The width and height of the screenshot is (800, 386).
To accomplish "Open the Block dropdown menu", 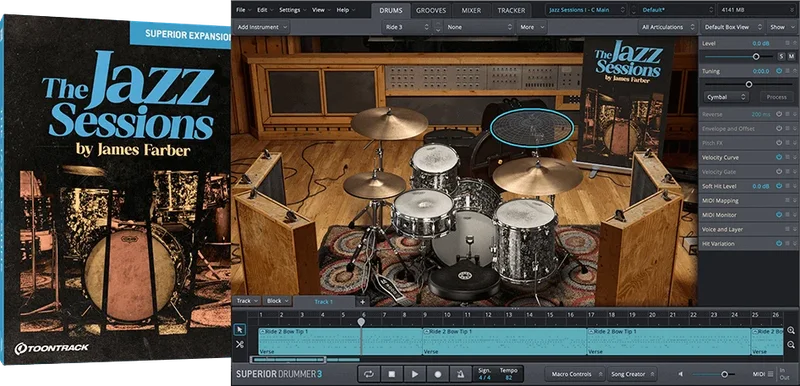I will pyautogui.click(x=278, y=301).
